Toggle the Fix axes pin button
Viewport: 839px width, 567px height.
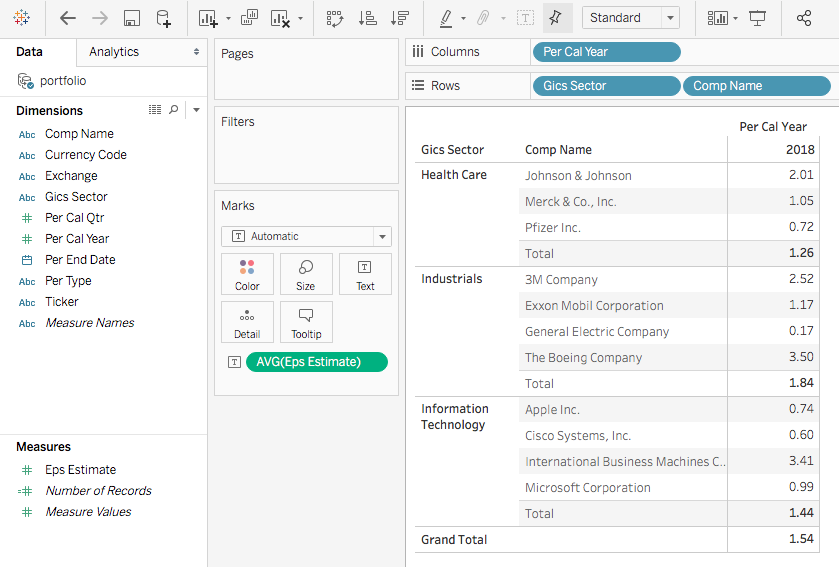coord(557,18)
